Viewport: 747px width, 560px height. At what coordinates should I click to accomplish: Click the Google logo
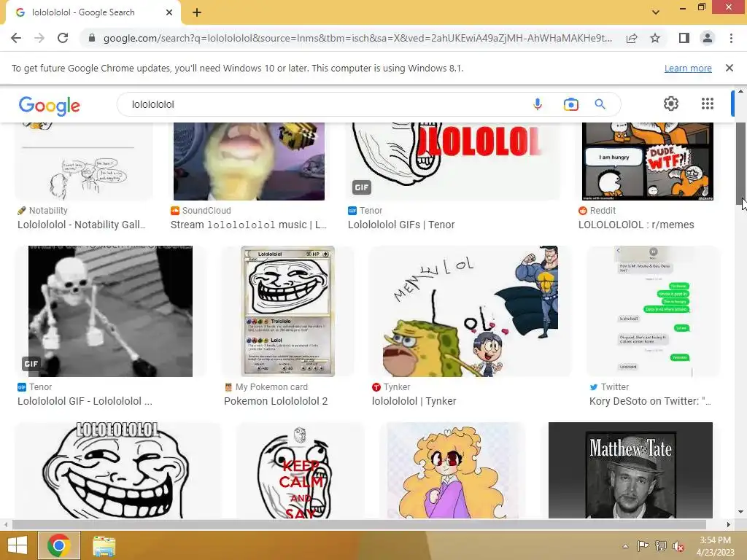click(x=50, y=106)
